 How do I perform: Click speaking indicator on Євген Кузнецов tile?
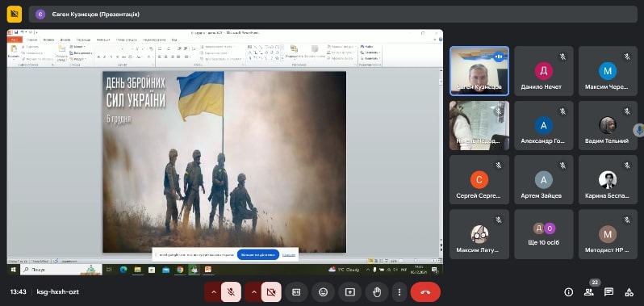pyautogui.click(x=499, y=57)
